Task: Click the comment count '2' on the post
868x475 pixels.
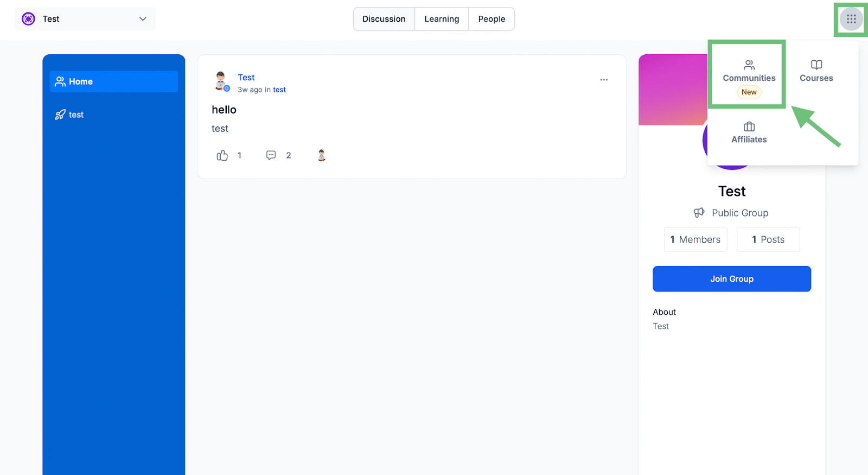Action: click(289, 156)
